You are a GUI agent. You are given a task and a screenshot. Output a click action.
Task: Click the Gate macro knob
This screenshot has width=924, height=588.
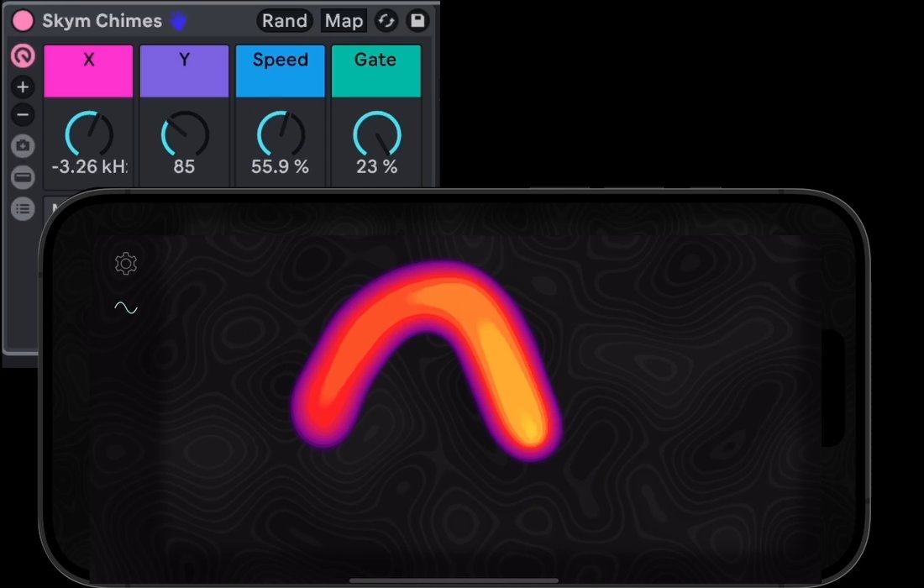tap(376, 134)
